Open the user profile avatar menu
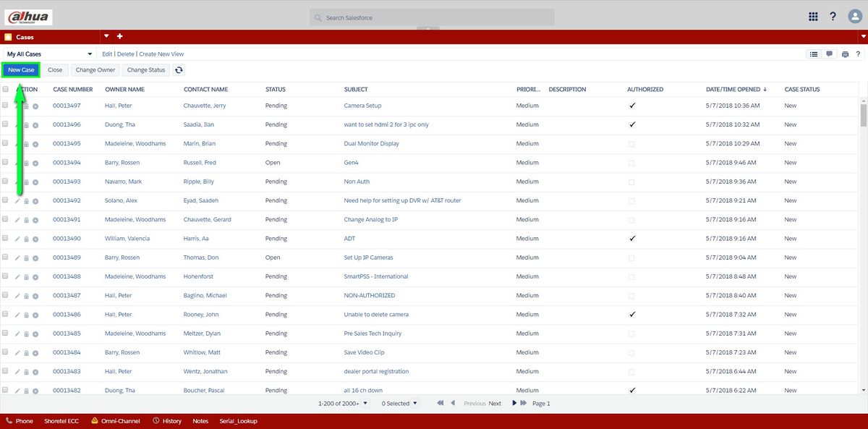This screenshot has height=429, width=868. tap(854, 17)
